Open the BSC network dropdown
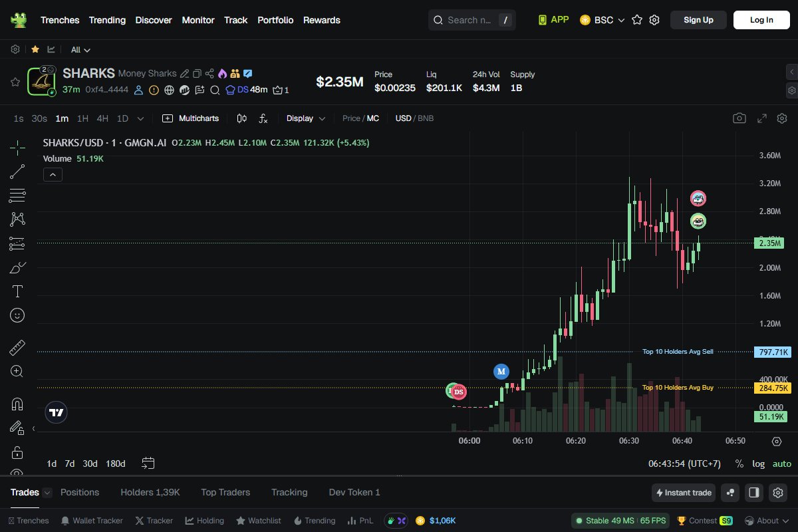Screen dimensions: 798x532 602,20
